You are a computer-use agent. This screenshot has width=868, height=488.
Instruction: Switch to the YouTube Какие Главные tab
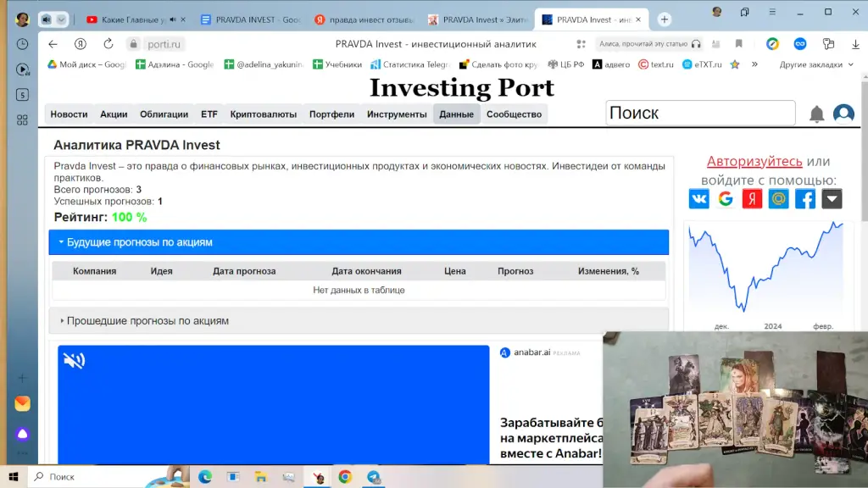(133, 19)
